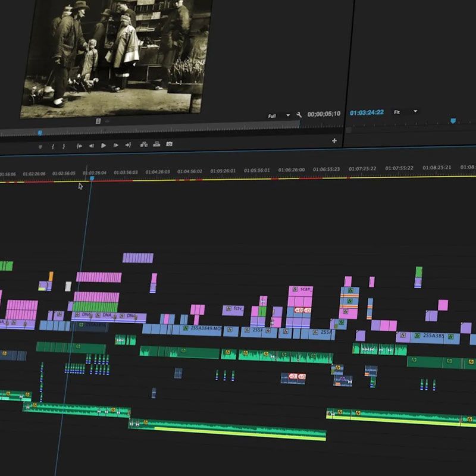
Task: Click the Mark In bracket button
Action: pos(53,146)
